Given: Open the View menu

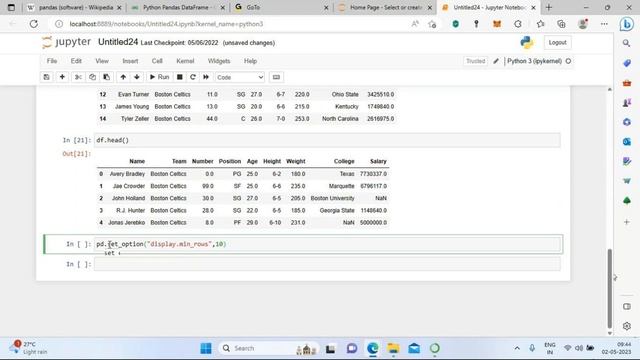Looking at the screenshot, I should pyautogui.click(x=102, y=61).
